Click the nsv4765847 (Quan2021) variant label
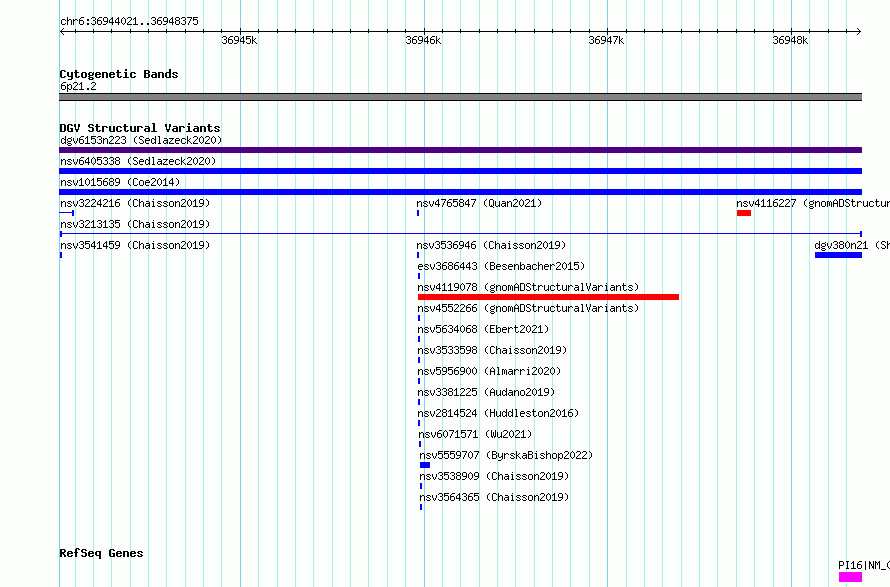This screenshot has width=890, height=587. click(479, 203)
